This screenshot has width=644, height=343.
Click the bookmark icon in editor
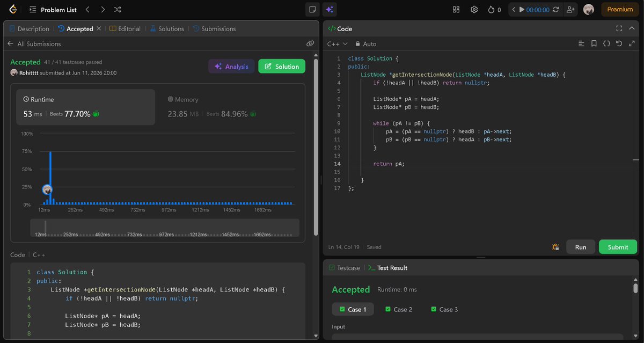coord(594,43)
